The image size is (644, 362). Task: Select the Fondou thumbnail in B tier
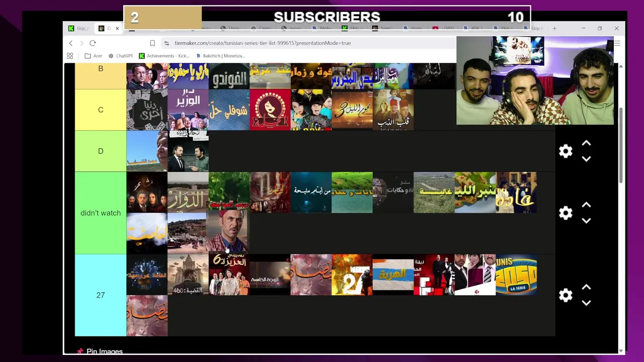point(229,76)
